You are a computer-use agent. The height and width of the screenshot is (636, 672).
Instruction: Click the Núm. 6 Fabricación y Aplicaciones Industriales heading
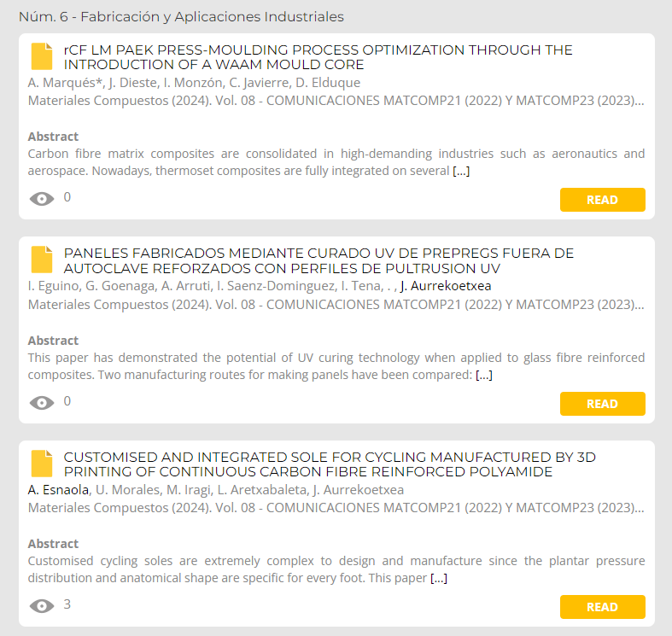(x=181, y=17)
